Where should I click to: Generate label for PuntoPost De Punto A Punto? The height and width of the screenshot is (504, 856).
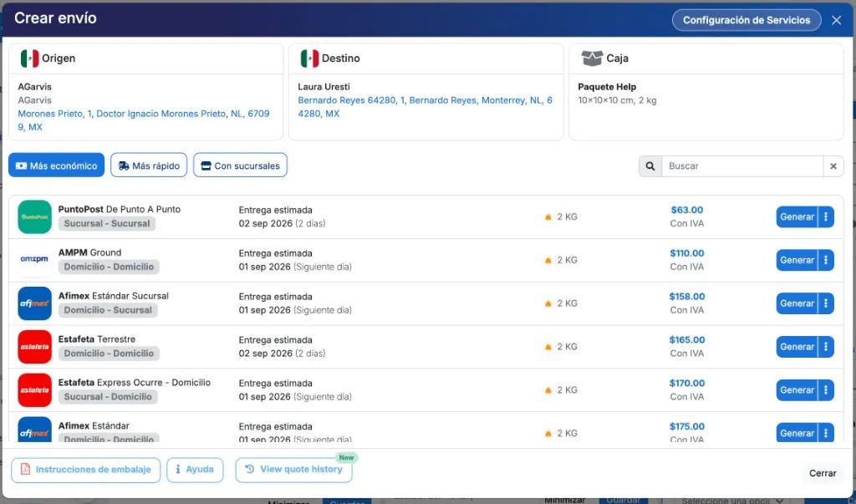(797, 216)
